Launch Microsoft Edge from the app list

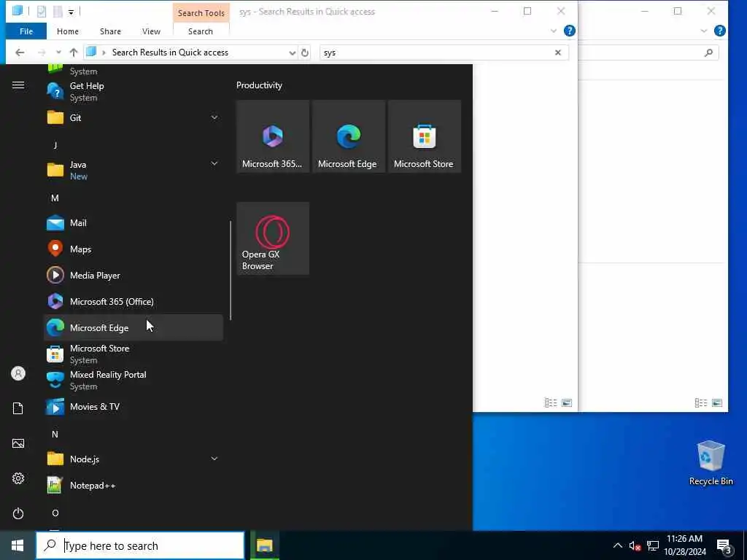coord(133,327)
